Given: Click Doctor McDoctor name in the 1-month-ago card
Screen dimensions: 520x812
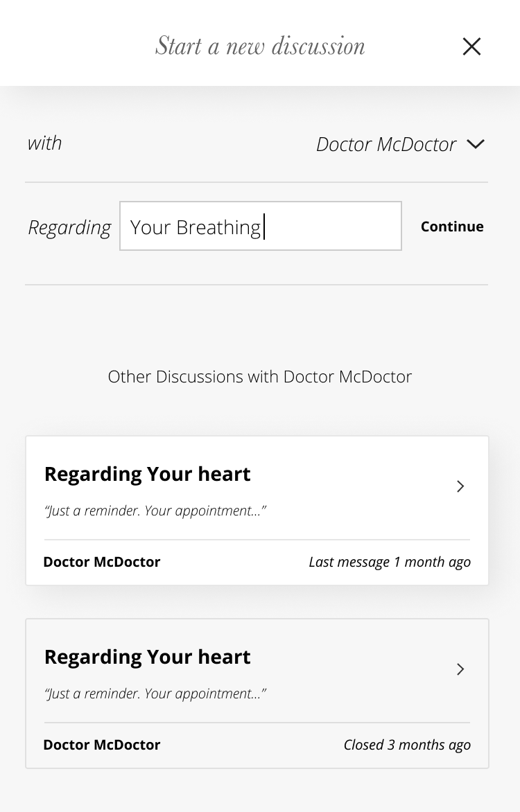Looking at the screenshot, I should pyautogui.click(x=102, y=562).
